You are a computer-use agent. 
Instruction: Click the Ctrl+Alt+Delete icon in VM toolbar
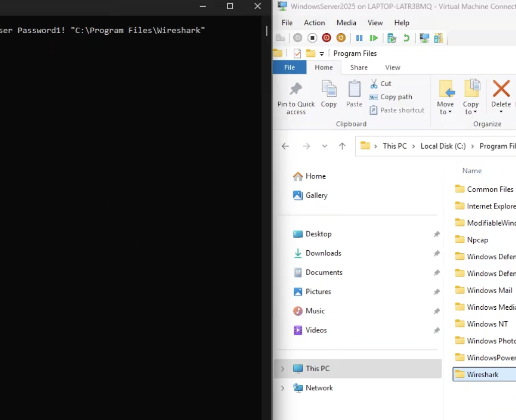(280, 38)
